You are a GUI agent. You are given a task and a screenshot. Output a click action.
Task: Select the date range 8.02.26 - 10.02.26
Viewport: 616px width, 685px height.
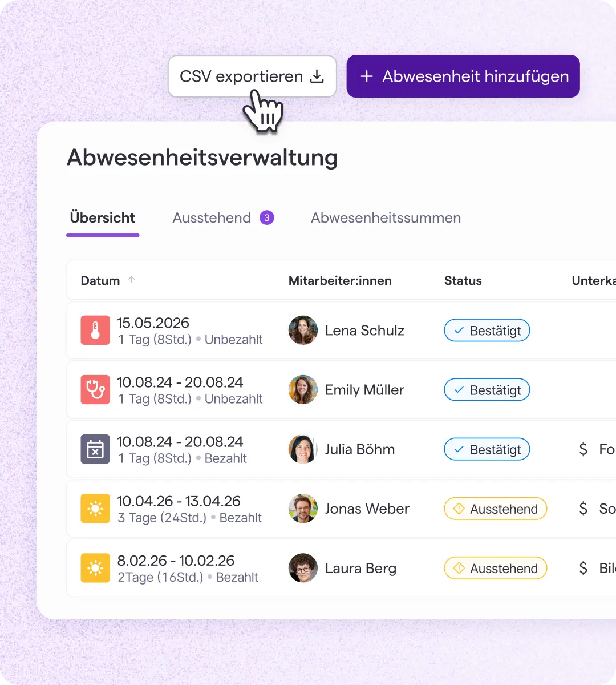(x=176, y=560)
